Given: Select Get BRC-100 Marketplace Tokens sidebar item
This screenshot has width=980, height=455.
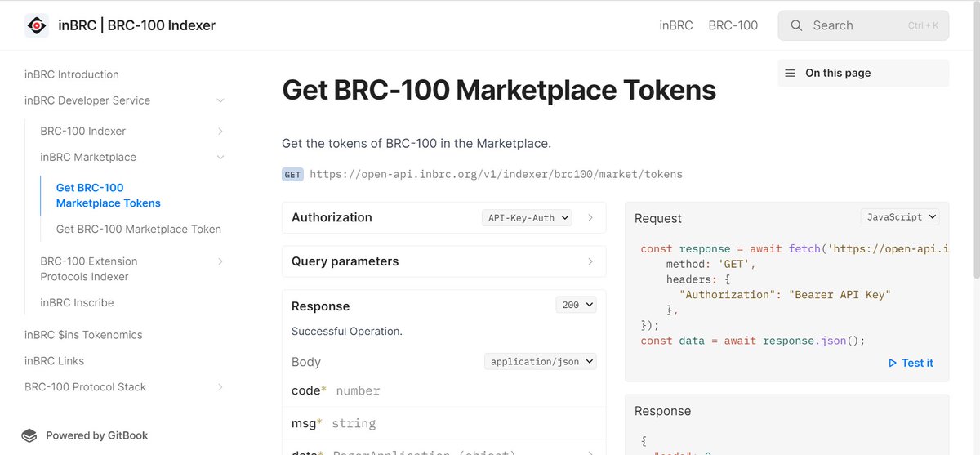Looking at the screenshot, I should (x=109, y=195).
